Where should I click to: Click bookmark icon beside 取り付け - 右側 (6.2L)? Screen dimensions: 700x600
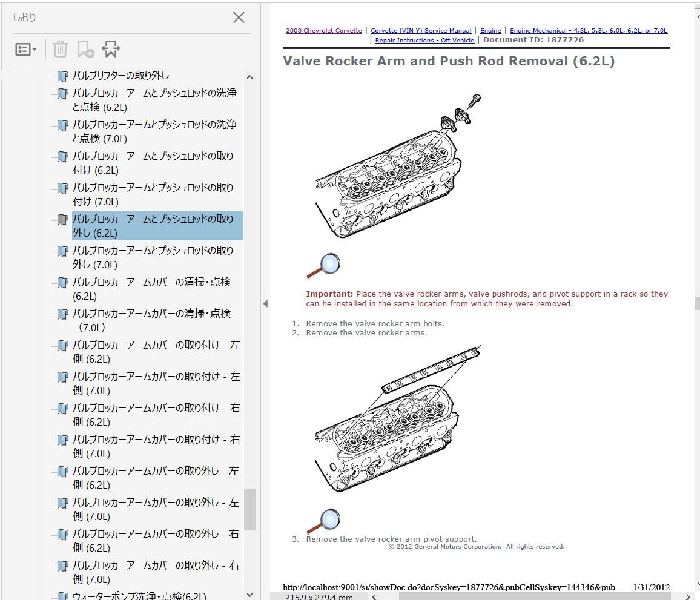[x=63, y=409]
